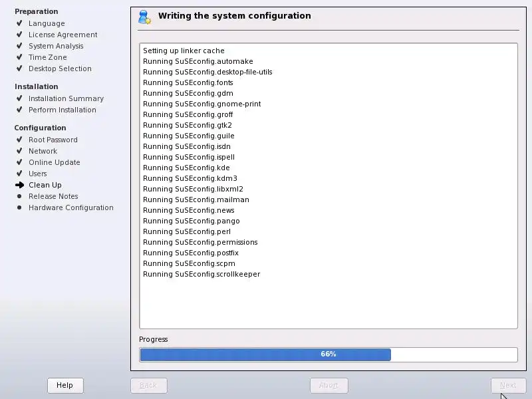This screenshot has height=399, width=532.
Task: Click the Installation section heading
Action: [x=37, y=86]
